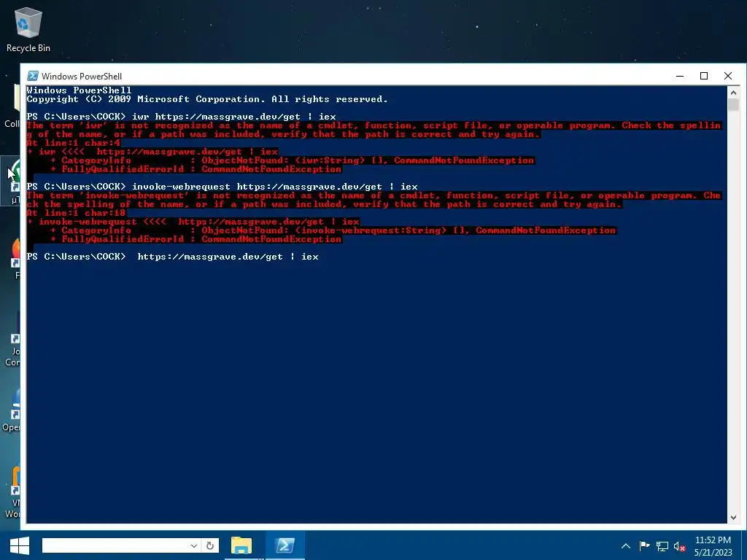747x560 pixels.
Task: Click 'At line:1 char:4' error text
Action: tap(74, 143)
